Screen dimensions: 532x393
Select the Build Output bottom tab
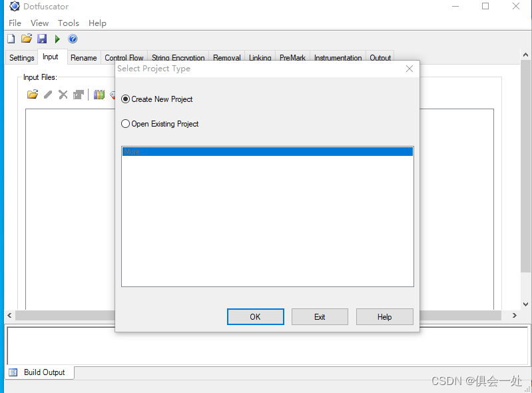coord(40,372)
